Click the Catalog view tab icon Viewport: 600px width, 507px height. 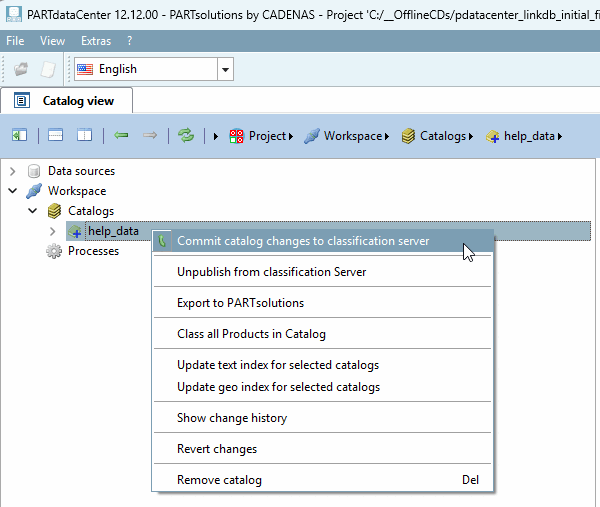[x=22, y=101]
